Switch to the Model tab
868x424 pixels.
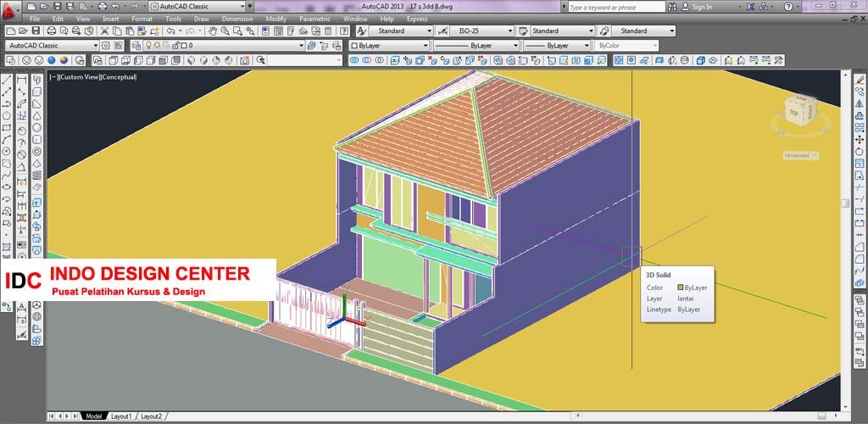point(93,416)
